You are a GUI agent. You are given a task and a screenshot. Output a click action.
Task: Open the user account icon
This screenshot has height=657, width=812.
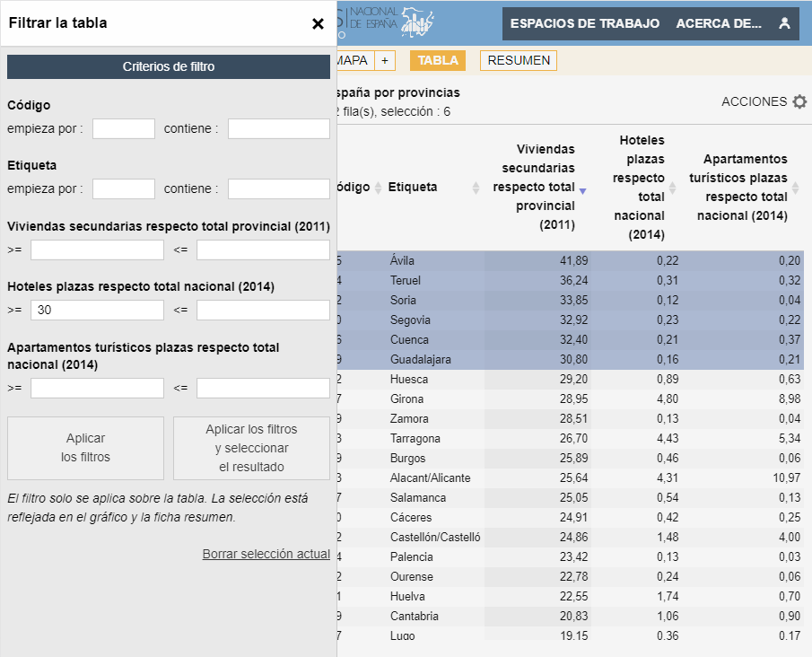784,23
